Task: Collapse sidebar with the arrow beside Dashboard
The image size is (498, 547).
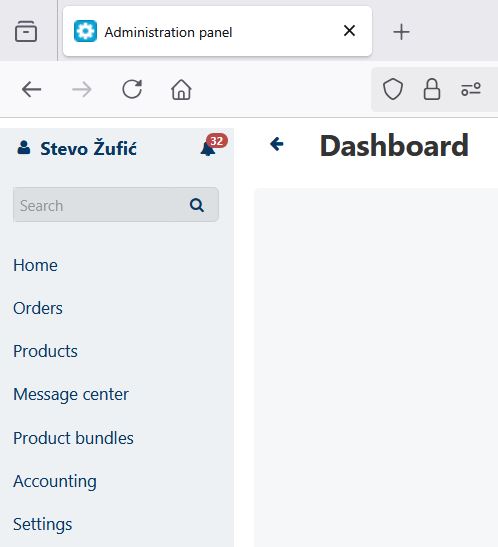Action: click(x=277, y=144)
